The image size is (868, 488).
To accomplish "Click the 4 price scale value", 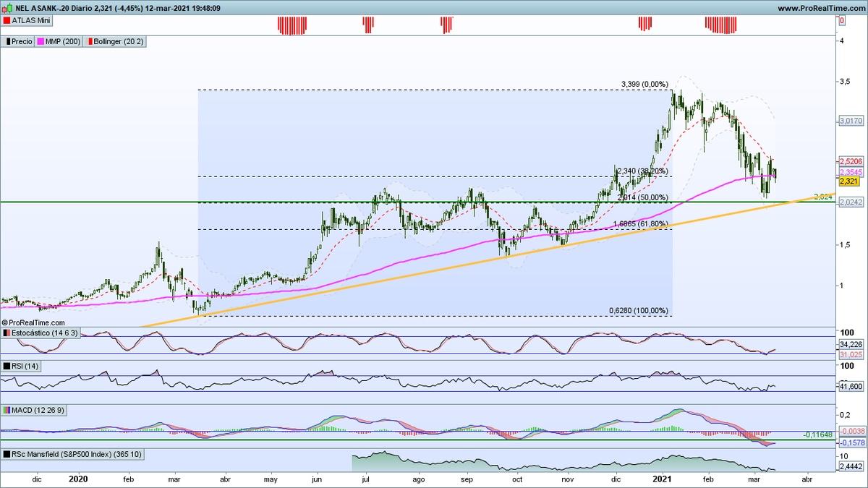I will [x=841, y=40].
